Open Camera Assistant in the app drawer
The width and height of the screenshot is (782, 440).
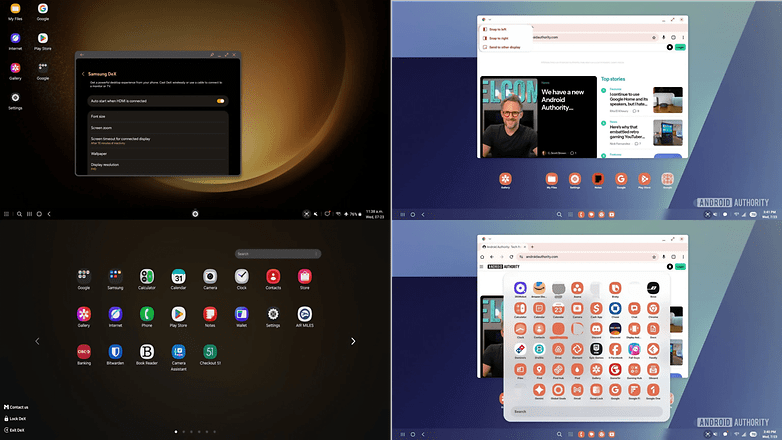tap(179, 357)
